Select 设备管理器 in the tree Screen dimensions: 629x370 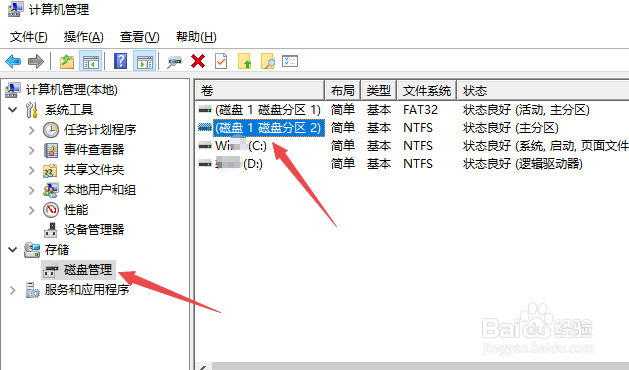pos(94,230)
